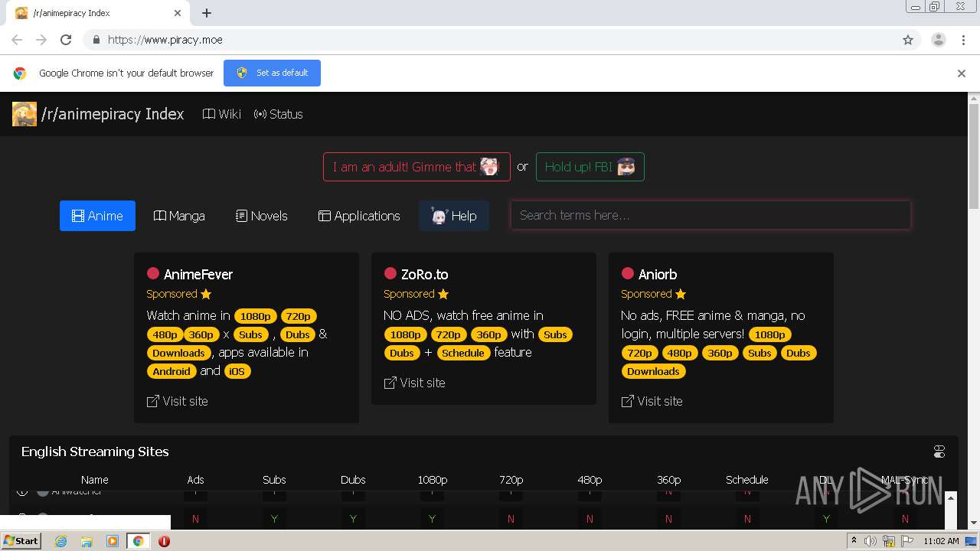Open the Wiki link
This screenshot has height=551, width=980.
[222, 114]
